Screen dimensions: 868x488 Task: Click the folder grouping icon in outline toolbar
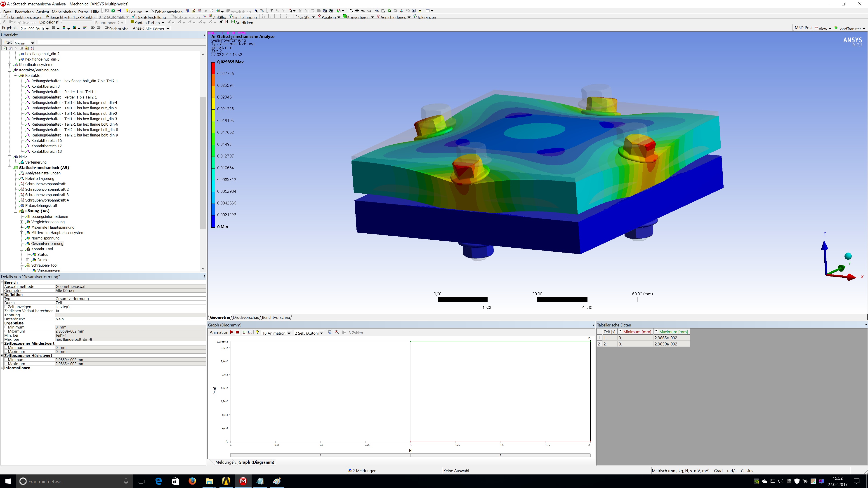27,49
